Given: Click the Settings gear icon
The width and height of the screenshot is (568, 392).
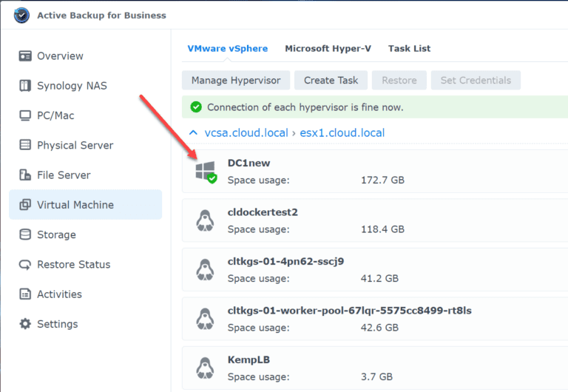Looking at the screenshot, I should (25, 324).
